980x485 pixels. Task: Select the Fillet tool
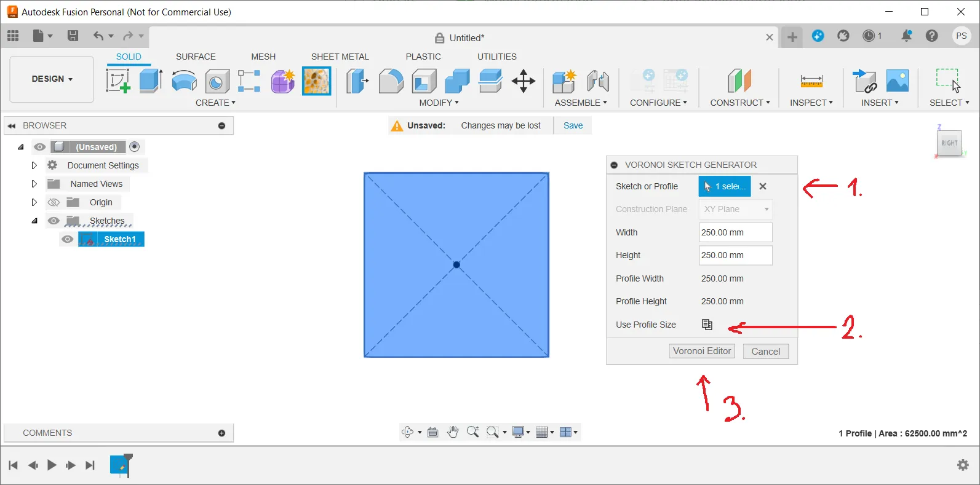click(391, 81)
